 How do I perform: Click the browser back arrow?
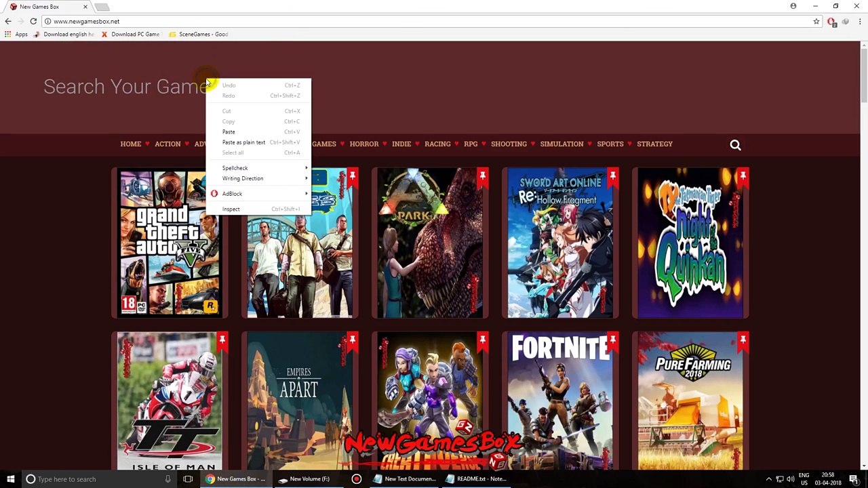click(x=8, y=21)
